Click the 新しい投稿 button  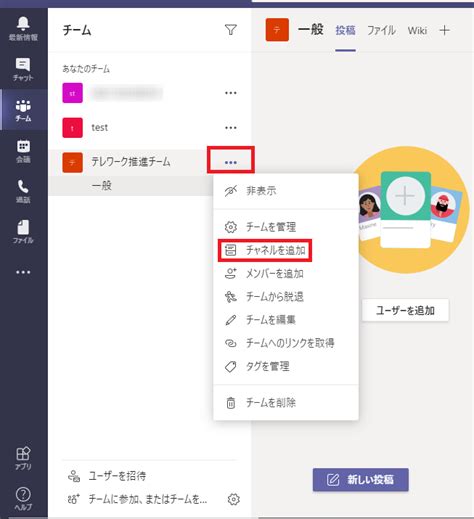361,480
